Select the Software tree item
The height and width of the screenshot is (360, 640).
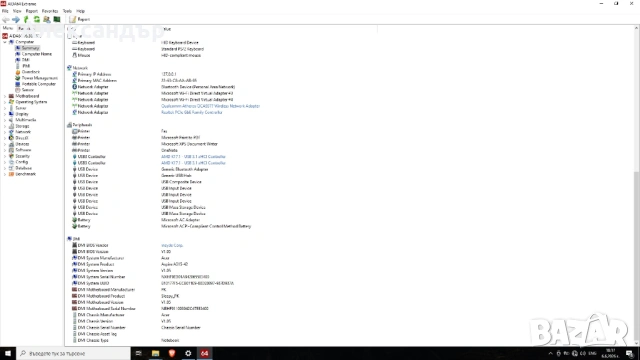23,150
